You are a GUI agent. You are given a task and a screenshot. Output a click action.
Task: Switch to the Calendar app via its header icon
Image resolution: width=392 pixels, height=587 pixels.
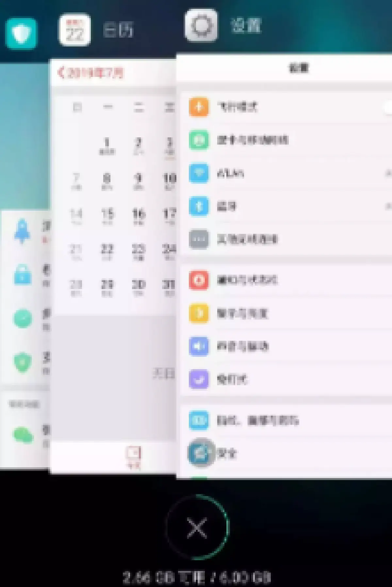pos(74,30)
